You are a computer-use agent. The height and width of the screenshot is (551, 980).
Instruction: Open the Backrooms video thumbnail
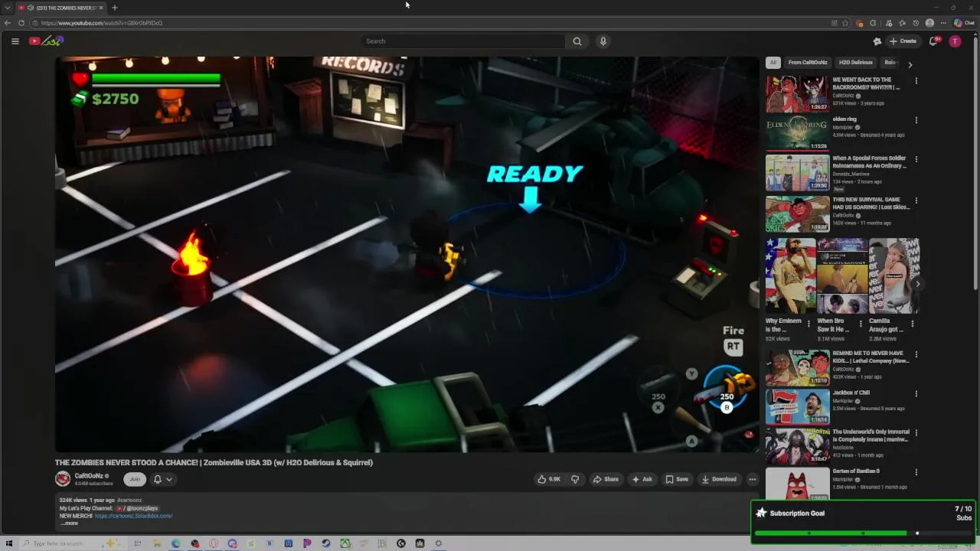[x=797, y=93]
